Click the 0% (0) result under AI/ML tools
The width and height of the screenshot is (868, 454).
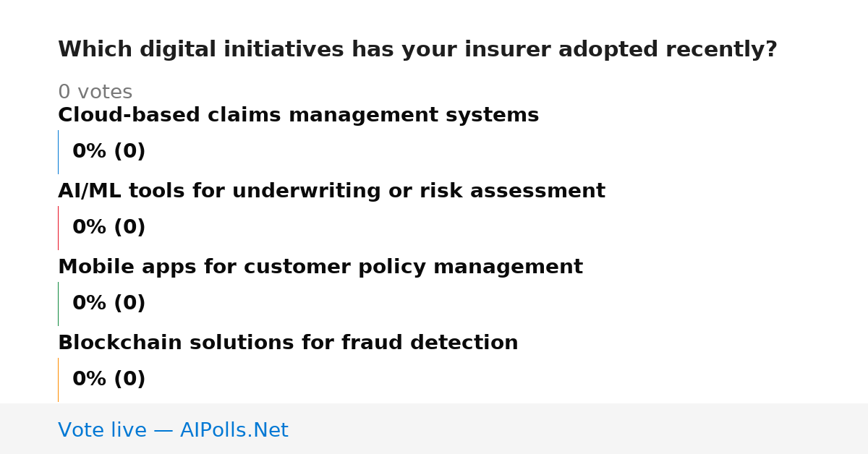tap(109, 228)
